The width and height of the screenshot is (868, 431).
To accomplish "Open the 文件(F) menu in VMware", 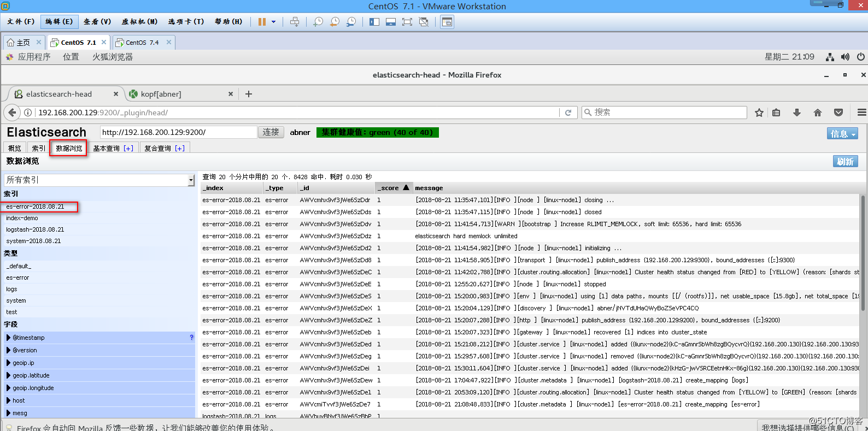I will (21, 22).
